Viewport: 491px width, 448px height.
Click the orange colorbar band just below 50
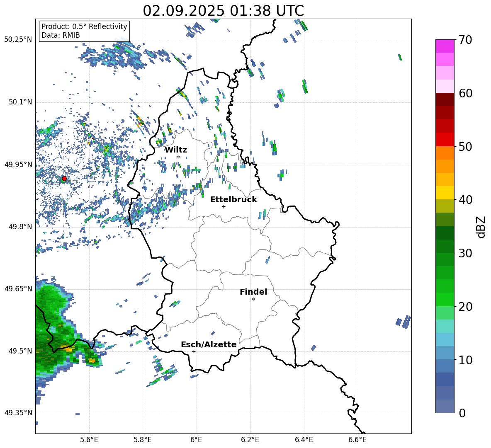click(x=445, y=153)
